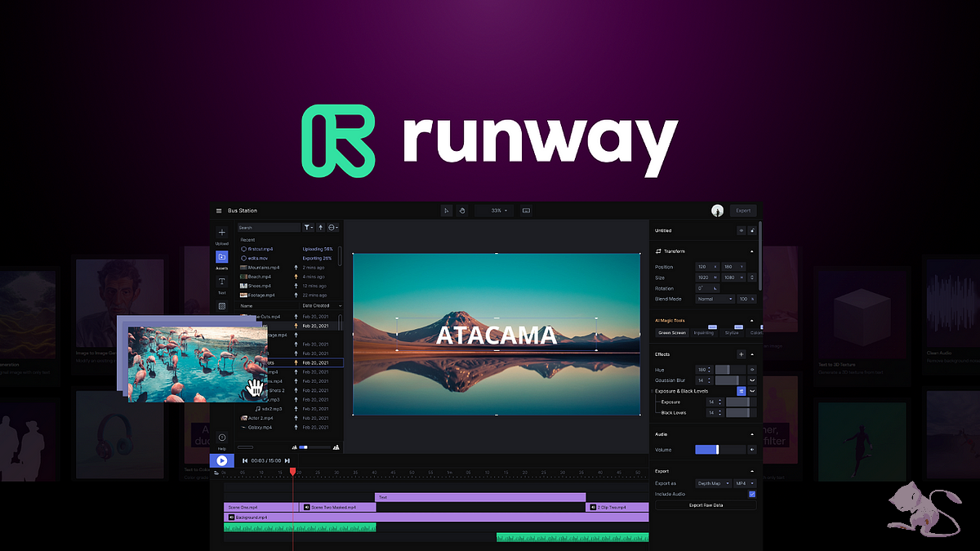Viewport: 980px width, 551px height.
Task: Select the Inpainting tab
Action: click(703, 332)
